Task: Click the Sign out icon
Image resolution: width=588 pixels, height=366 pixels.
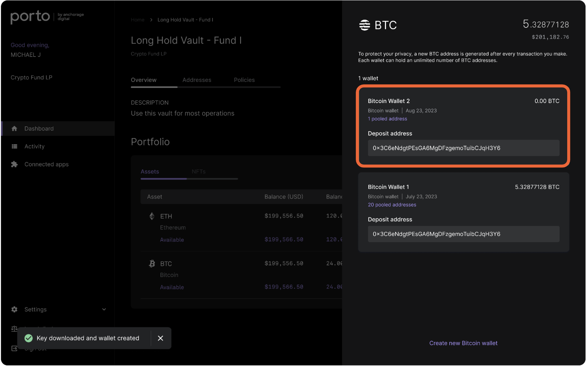Action: 14,349
